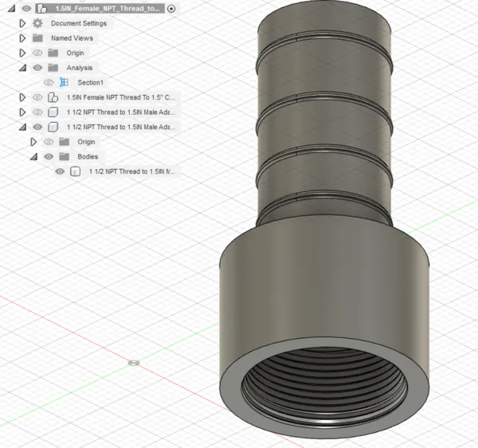Select the Document Settings label
Image resolution: width=478 pixels, height=448 pixels.
tap(79, 23)
